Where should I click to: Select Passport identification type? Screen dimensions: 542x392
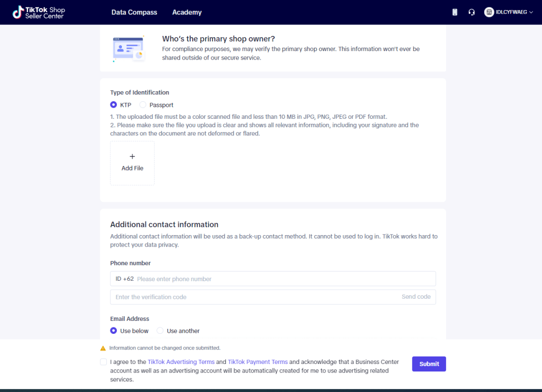click(143, 105)
